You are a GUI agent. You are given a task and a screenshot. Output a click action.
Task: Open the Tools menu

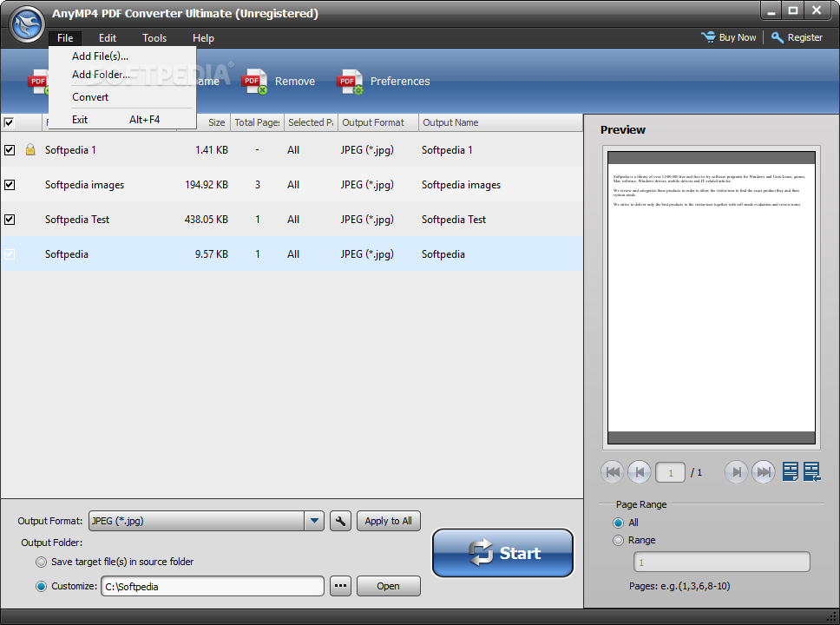(154, 38)
